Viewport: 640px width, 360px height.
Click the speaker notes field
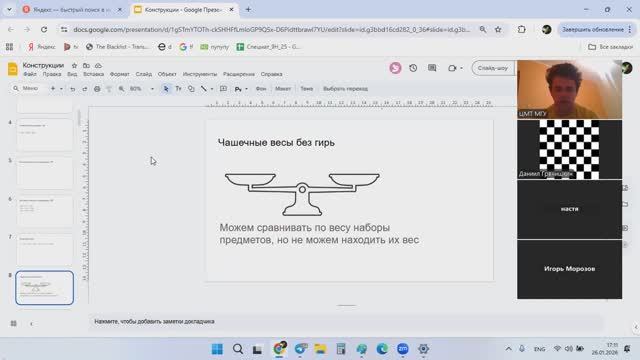click(x=345, y=322)
